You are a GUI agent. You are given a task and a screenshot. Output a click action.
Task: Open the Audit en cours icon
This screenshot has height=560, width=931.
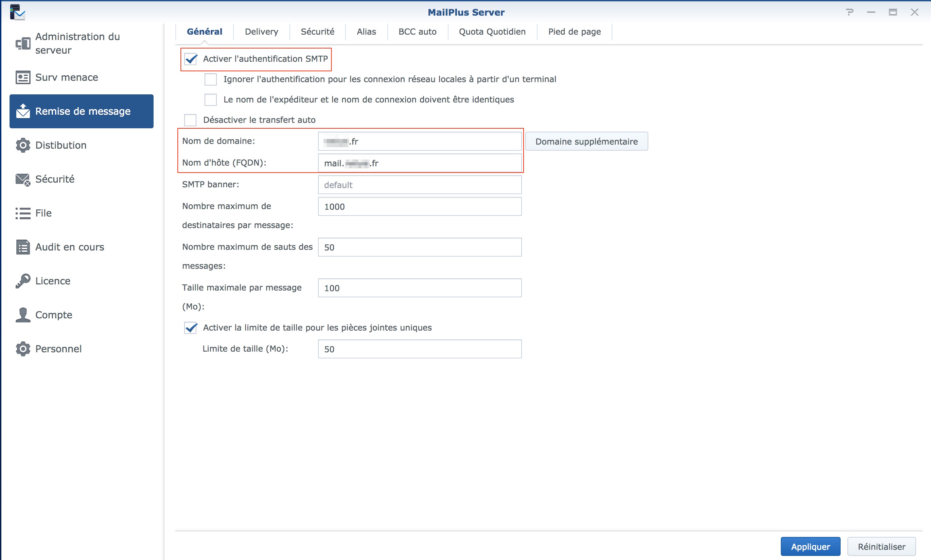23,247
